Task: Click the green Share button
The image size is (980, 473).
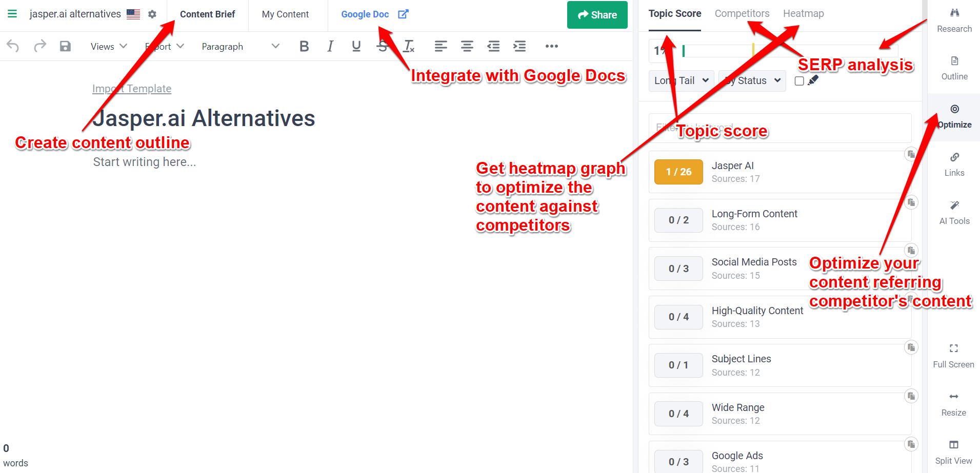Action: click(x=597, y=15)
